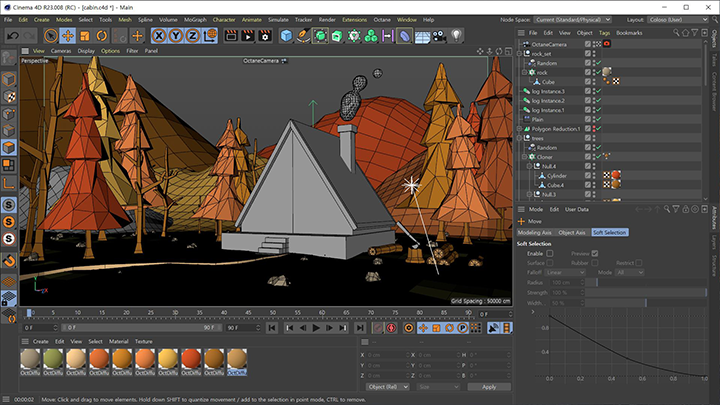This screenshot has width=720, height=405.
Task: Switch to Object Axis tab
Action: click(572, 233)
